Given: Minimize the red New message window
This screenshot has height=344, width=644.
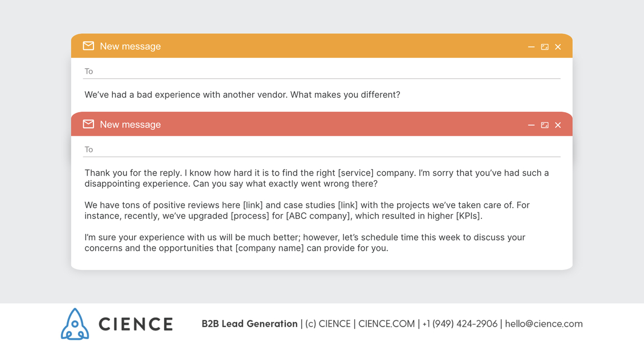Looking at the screenshot, I should point(531,125).
